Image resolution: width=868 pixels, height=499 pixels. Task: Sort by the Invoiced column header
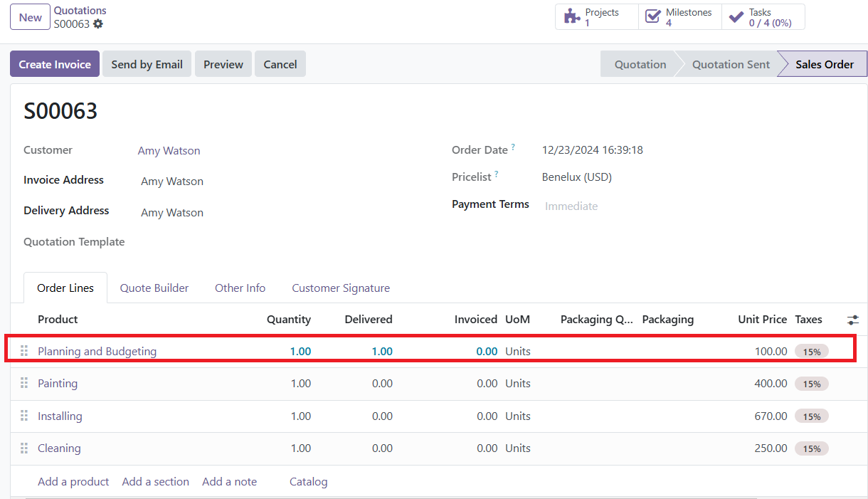[476, 320]
